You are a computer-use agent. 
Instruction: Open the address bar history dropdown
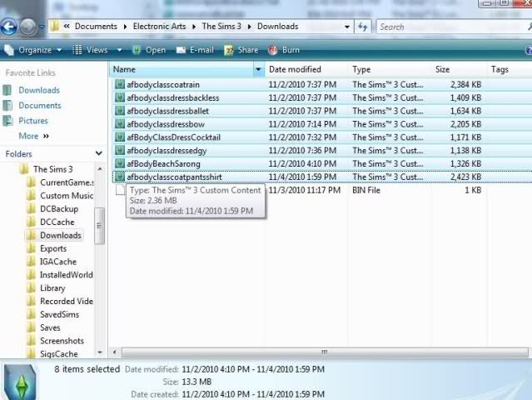(346, 27)
